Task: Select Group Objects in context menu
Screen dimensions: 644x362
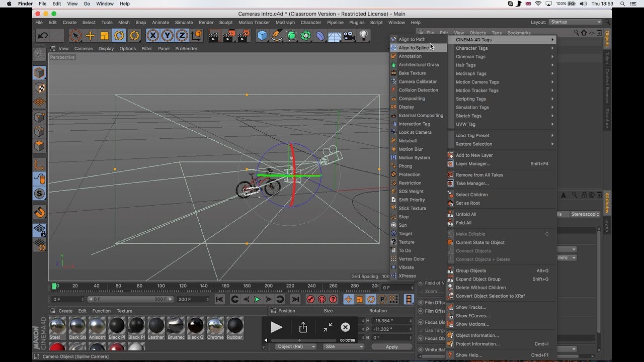Action: pos(503,270)
